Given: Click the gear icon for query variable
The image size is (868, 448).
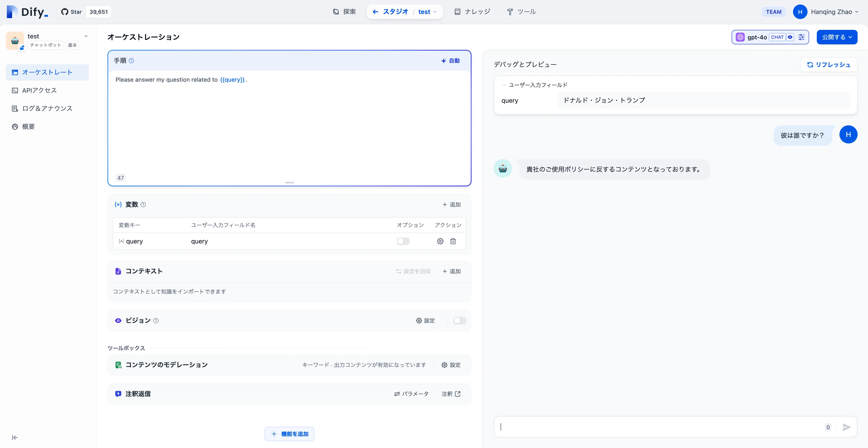Looking at the screenshot, I should [x=440, y=241].
